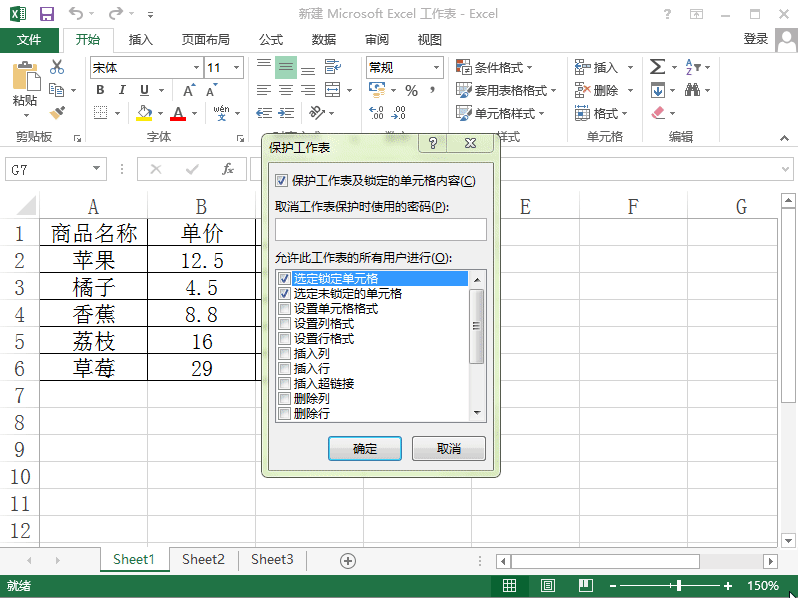Click the phonetic guide wén icon
798x598 pixels.
[x=221, y=112]
